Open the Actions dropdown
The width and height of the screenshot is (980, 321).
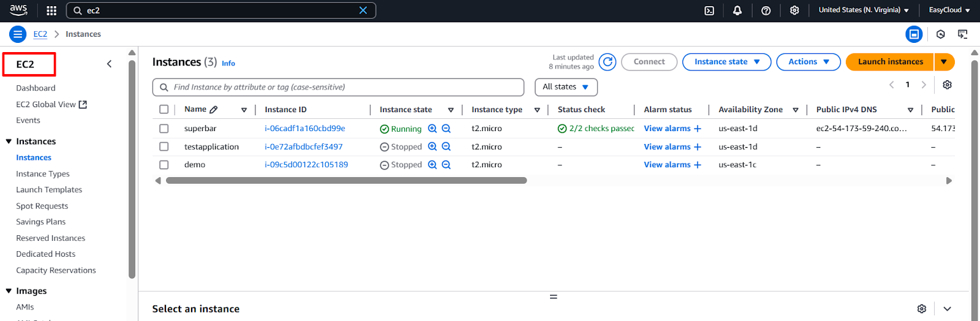click(809, 62)
